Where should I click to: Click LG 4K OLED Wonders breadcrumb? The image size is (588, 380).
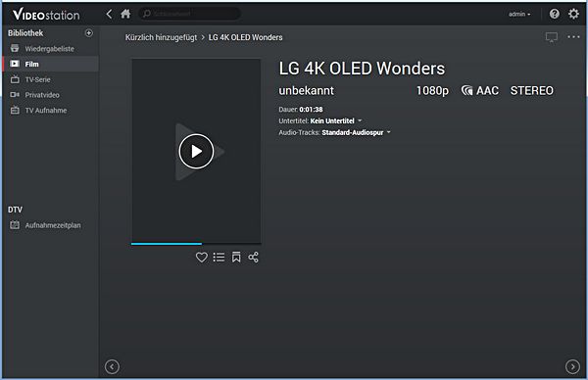pos(245,37)
